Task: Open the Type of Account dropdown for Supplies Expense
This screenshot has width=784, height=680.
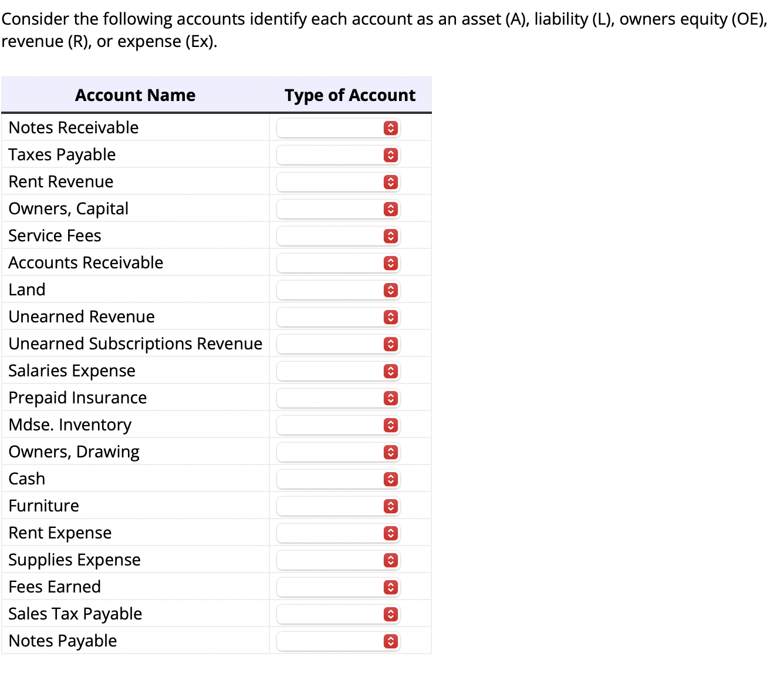Action: (391, 560)
